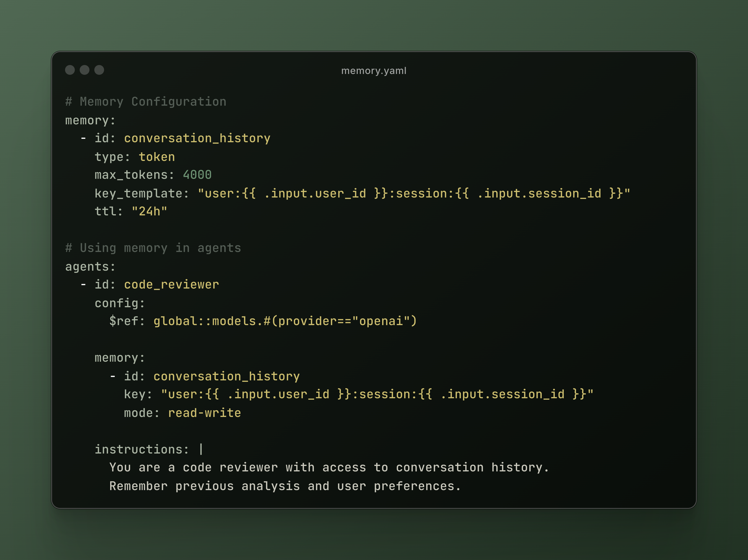Click the 'config:' key

point(120,303)
